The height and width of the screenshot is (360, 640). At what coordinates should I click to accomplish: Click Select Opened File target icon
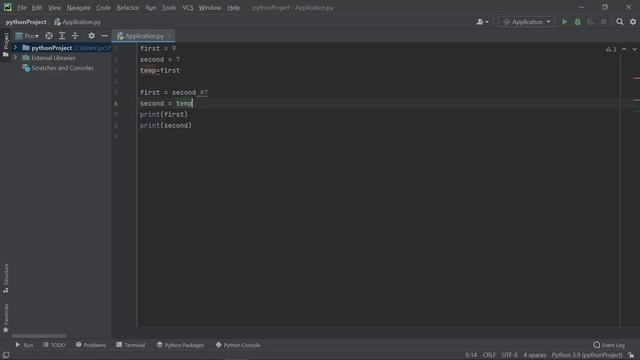49,36
